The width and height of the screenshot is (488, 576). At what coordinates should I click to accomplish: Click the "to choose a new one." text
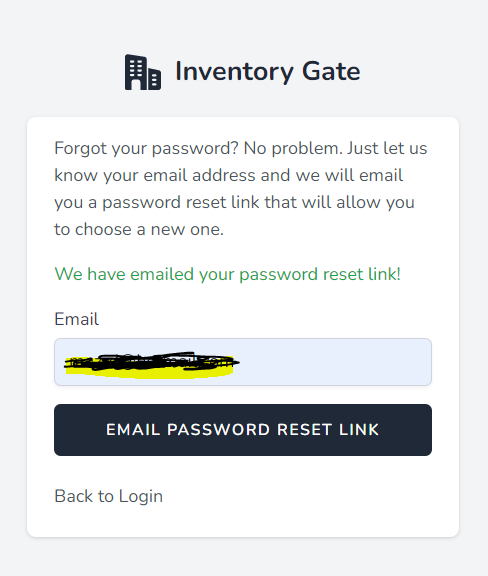[x=139, y=230]
